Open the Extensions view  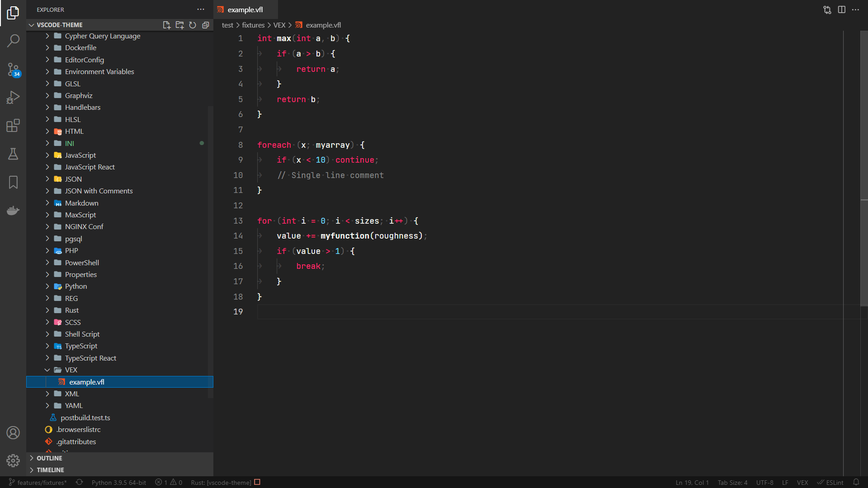click(13, 126)
